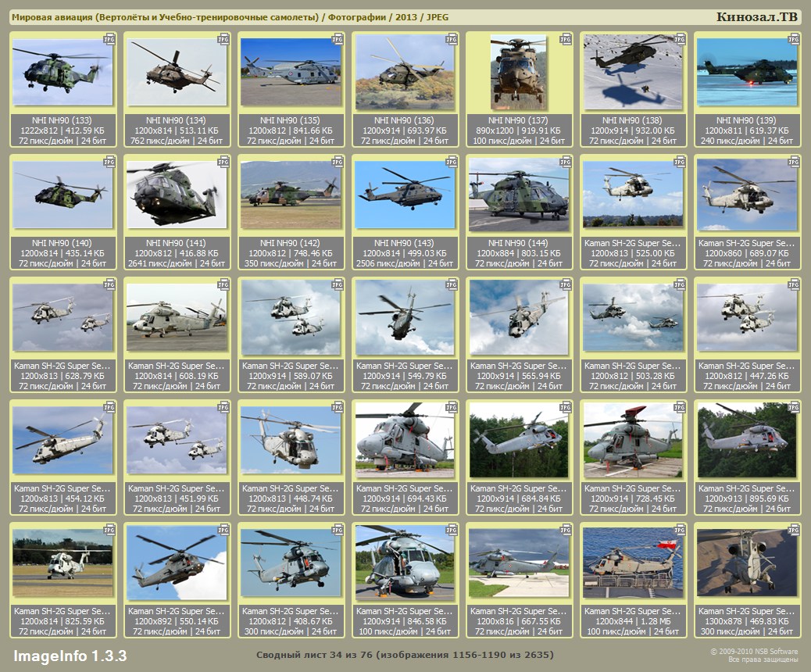Click the JPG badge on NHI NH90 (141)
The image size is (811, 672).
pyautogui.click(x=223, y=162)
